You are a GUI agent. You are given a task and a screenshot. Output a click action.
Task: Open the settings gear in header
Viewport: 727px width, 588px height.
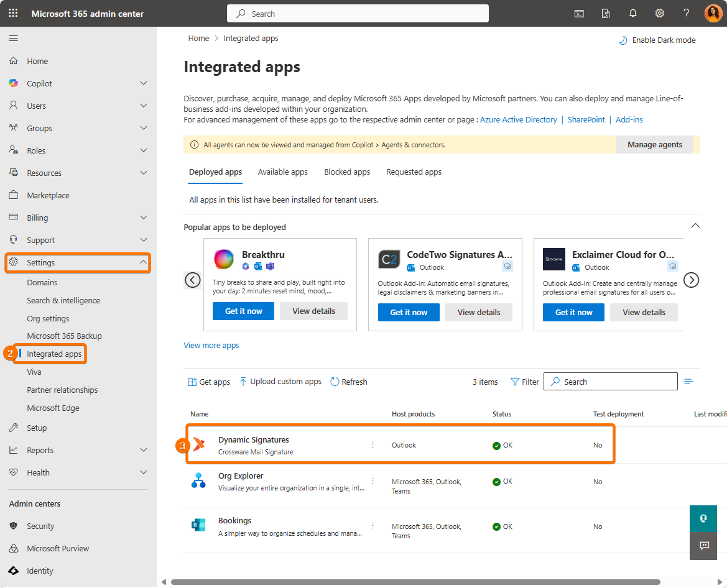click(x=660, y=13)
